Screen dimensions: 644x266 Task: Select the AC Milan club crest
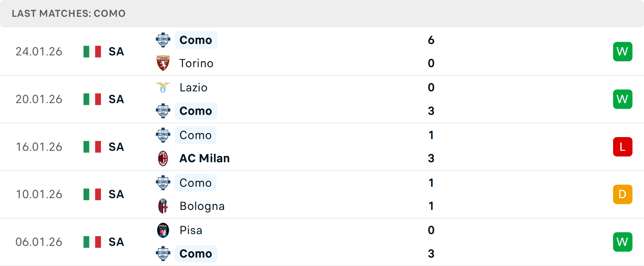(x=163, y=158)
